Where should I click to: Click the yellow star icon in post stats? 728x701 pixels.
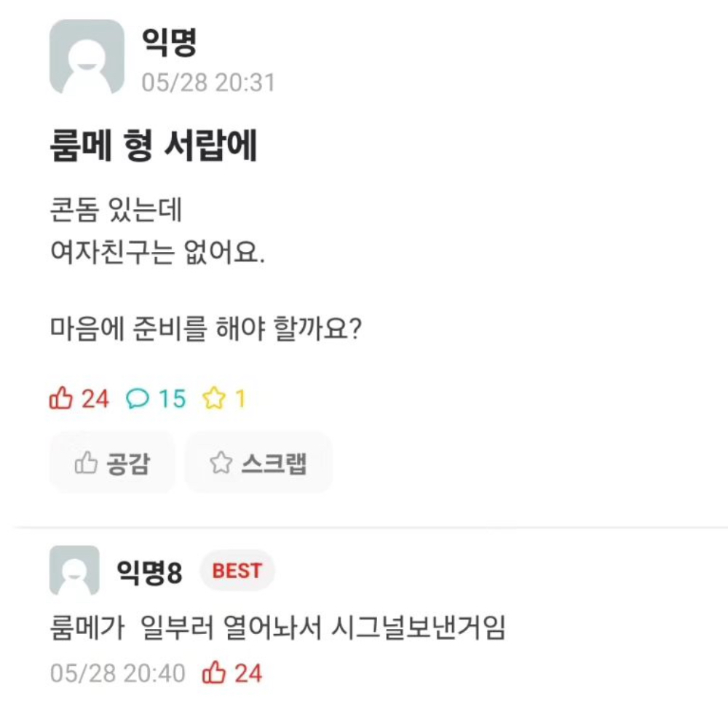[x=214, y=398]
